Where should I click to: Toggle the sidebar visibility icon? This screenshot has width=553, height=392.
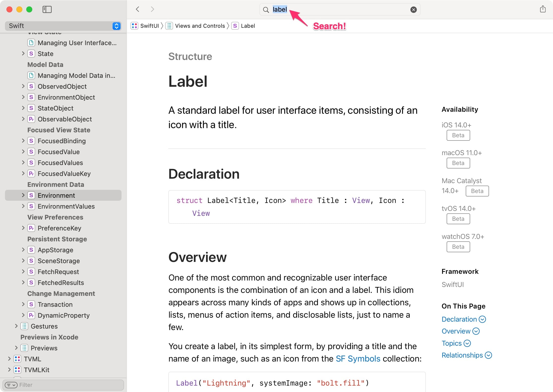pos(47,9)
